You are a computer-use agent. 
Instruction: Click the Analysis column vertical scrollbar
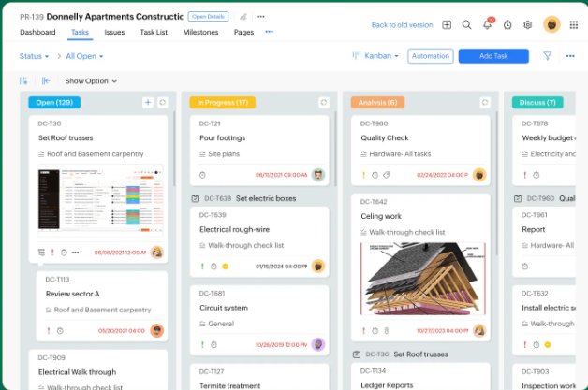(497, 183)
